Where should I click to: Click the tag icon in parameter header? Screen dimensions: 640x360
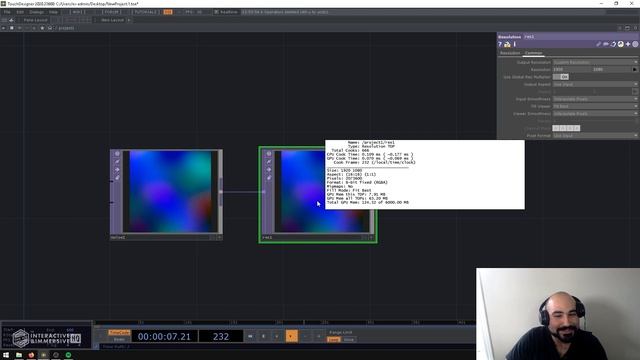point(606,44)
